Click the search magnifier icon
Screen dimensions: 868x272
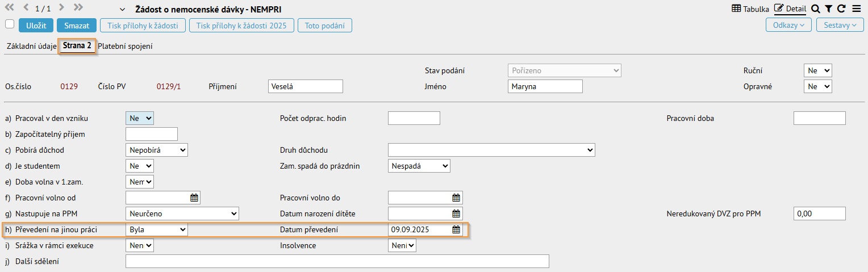click(815, 9)
